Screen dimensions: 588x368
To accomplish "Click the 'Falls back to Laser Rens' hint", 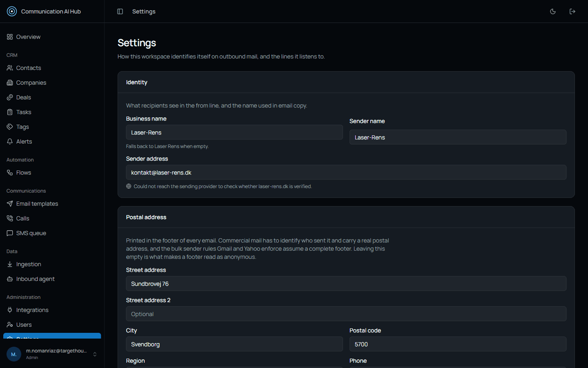I will [x=167, y=146].
